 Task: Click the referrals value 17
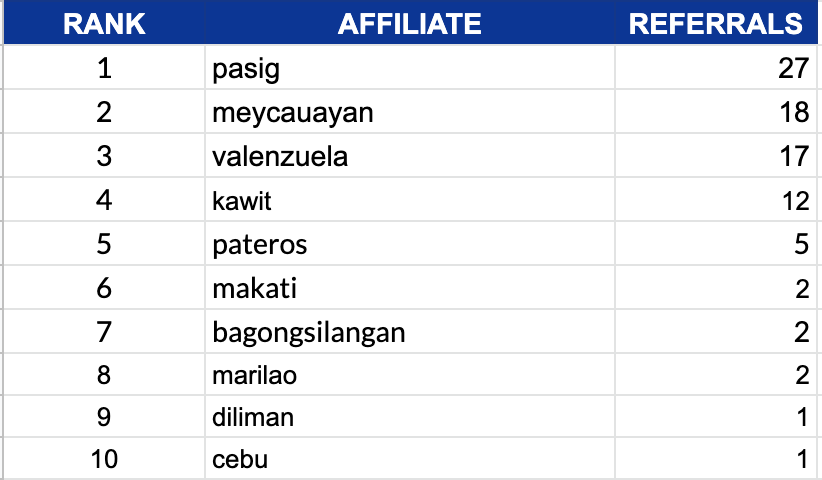tap(793, 157)
